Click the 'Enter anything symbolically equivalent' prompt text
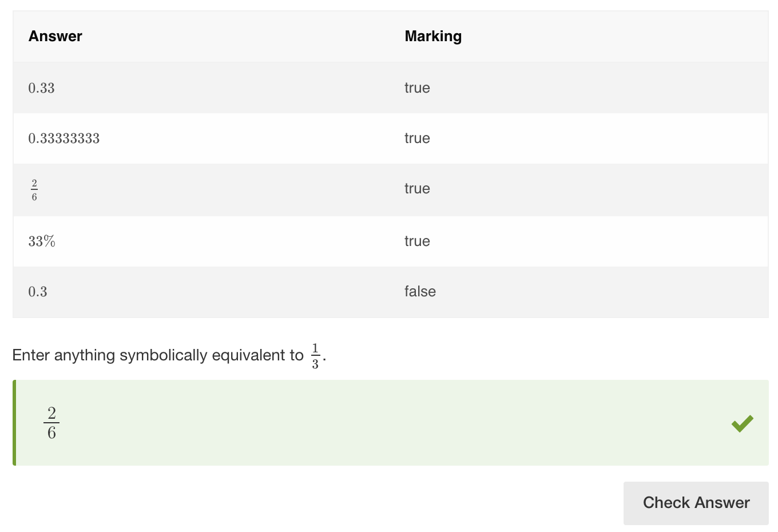The height and width of the screenshot is (532, 778). click(x=157, y=355)
